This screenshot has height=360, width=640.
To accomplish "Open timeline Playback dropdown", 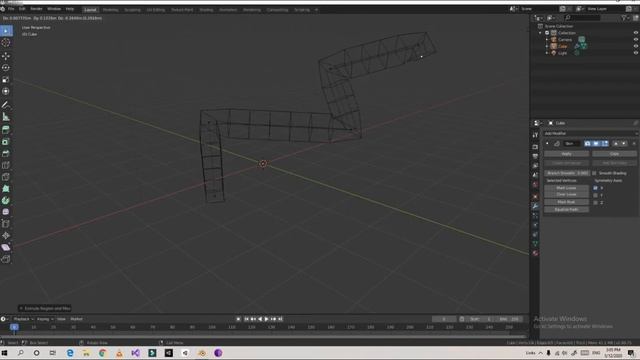I will click(23, 319).
